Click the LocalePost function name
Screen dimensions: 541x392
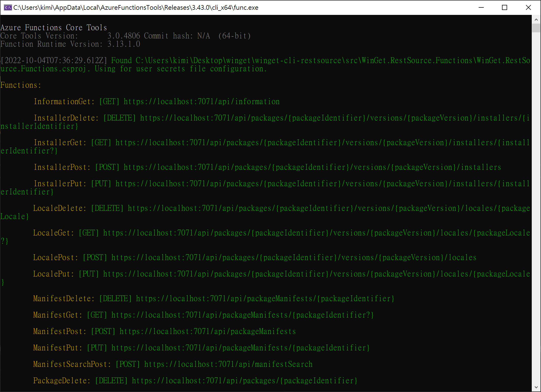[55, 258]
